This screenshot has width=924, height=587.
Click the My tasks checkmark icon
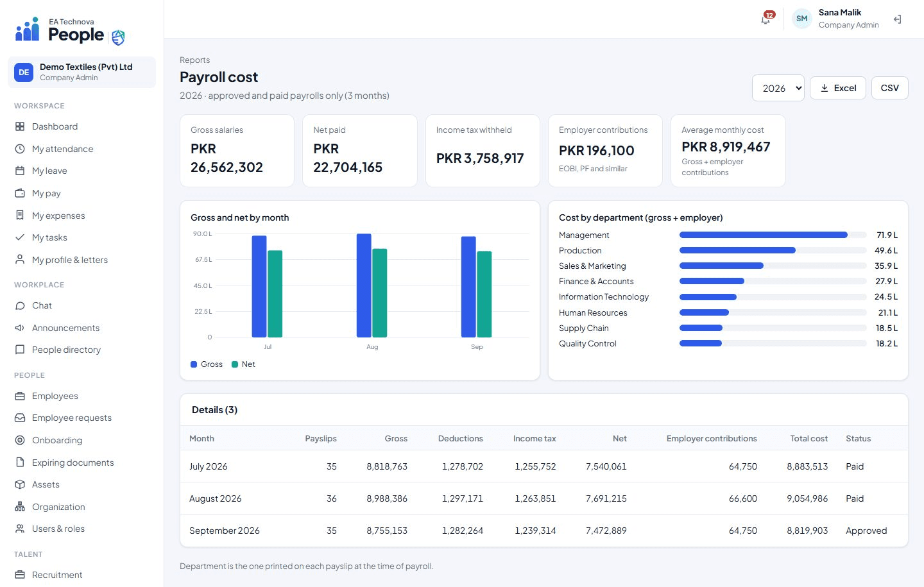20,237
